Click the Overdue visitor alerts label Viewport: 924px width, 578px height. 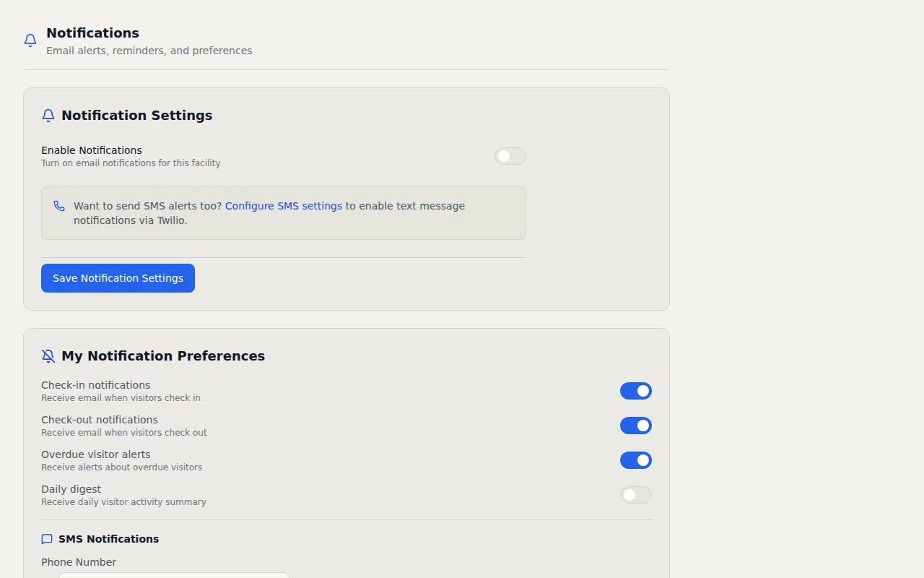95,454
